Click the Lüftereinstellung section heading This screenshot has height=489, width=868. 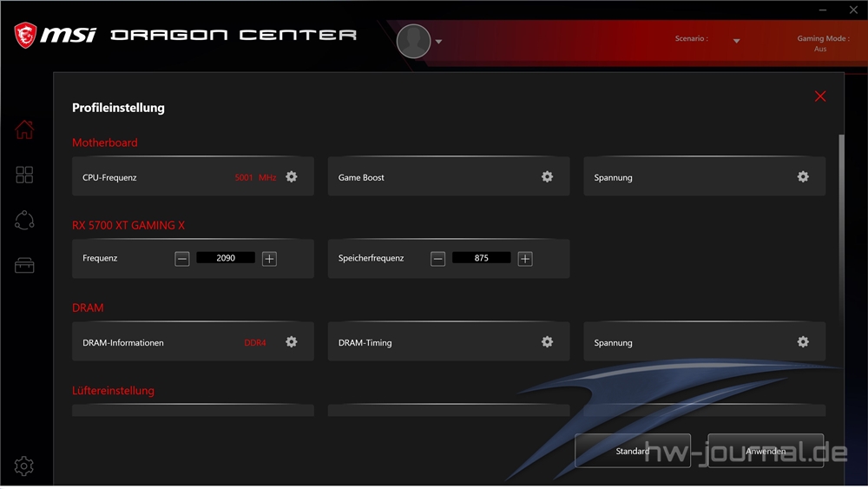tap(113, 391)
